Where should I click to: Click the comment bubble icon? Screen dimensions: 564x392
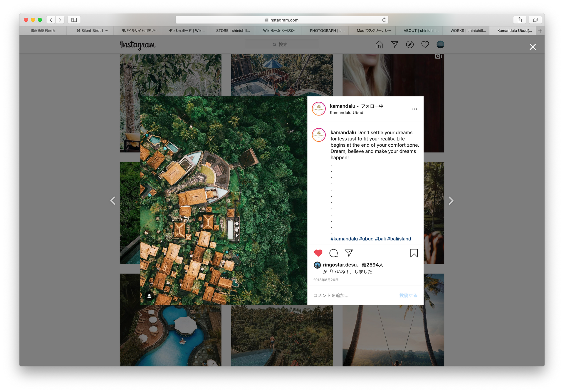pyautogui.click(x=333, y=253)
